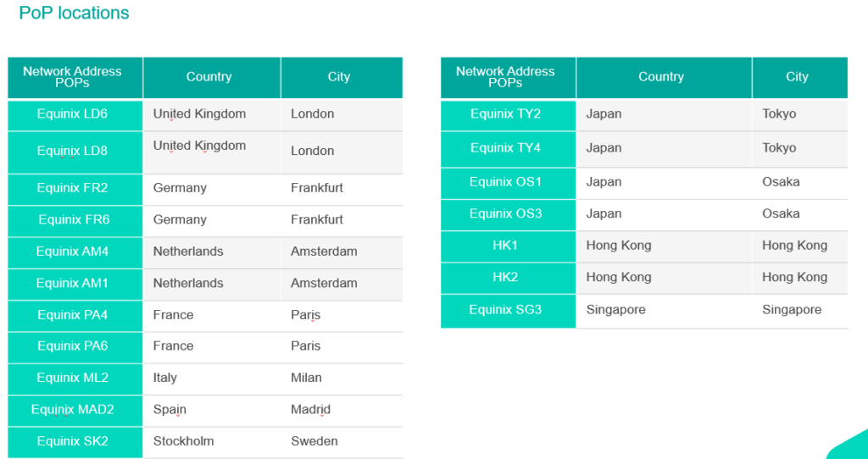Image resolution: width=868 pixels, height=459 pixels.
Task: Click left table Country header
Action: 211,77
